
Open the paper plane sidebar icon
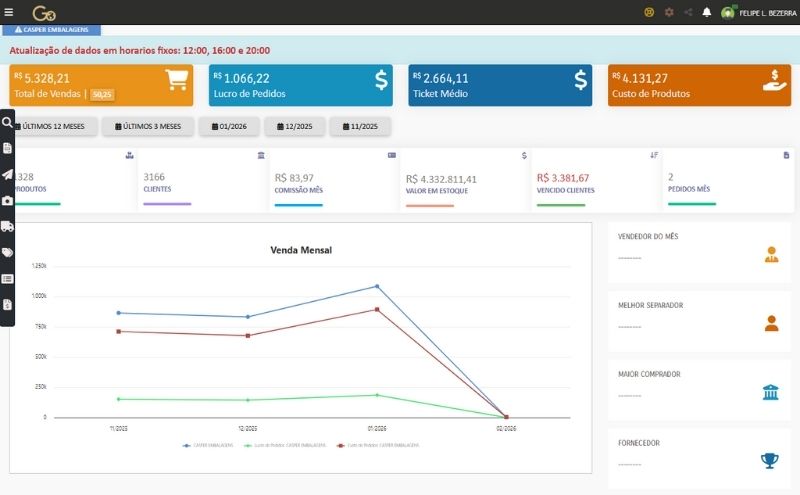pos(7,174)
